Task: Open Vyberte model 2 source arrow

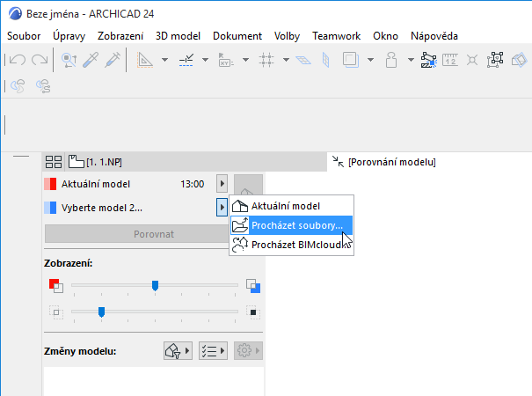Action: click(x=222, y=207)
